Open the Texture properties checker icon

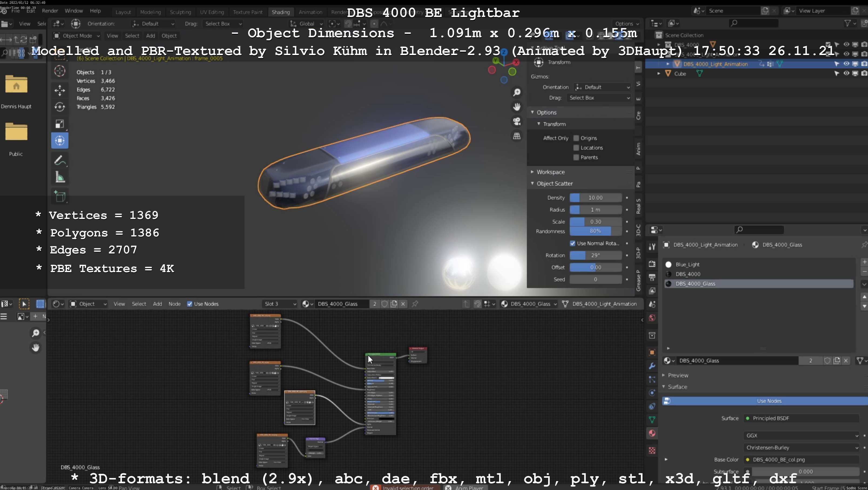coord(652,451)
